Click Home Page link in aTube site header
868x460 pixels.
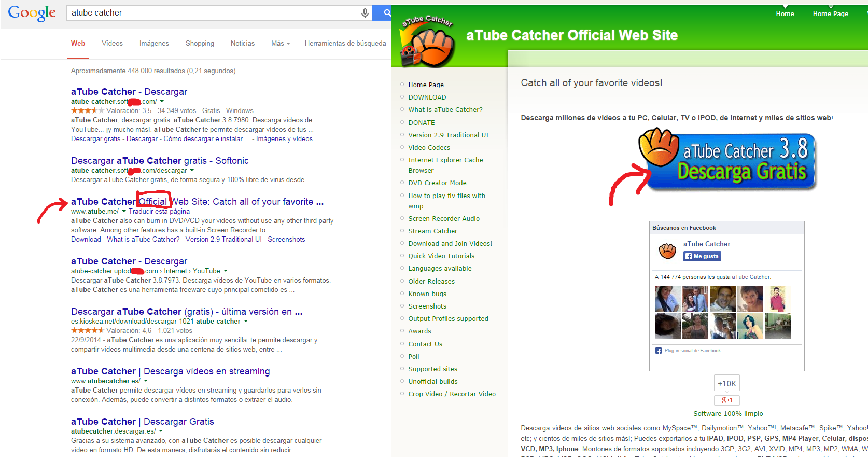point(831,14)
